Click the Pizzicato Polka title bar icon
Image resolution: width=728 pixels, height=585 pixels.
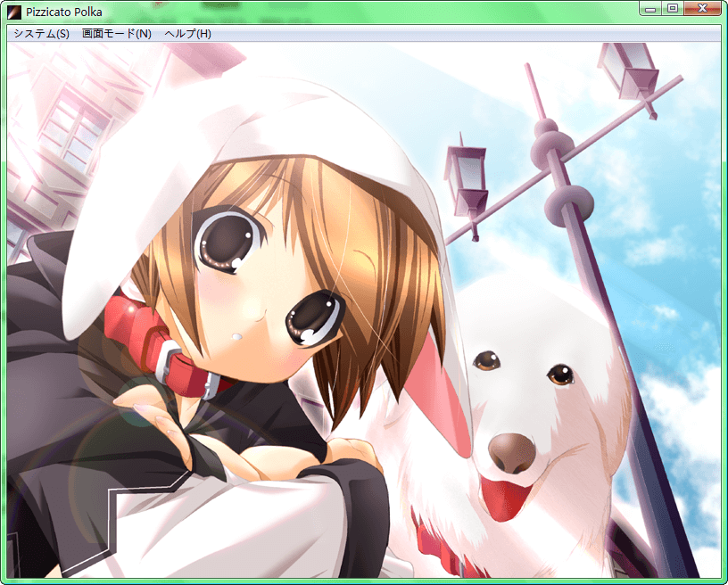[14, 12]
